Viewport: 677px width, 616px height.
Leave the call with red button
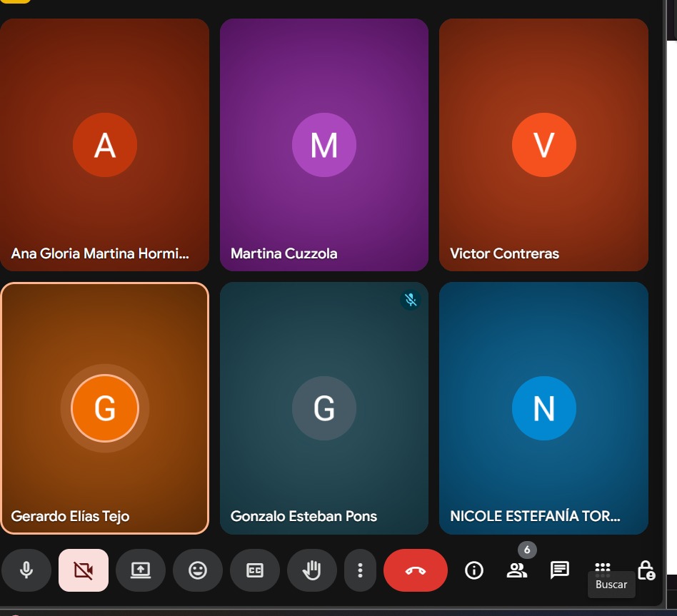click(416, 570)
